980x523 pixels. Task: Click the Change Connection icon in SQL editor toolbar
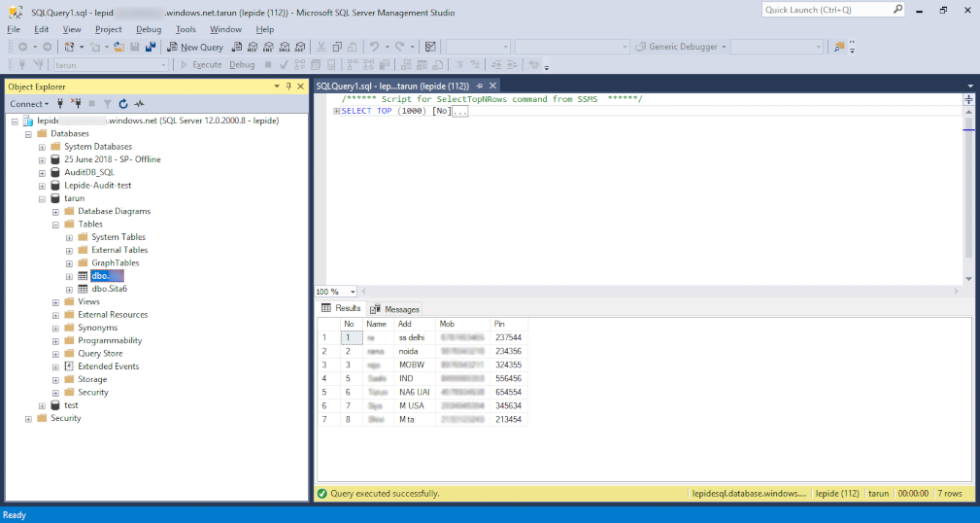[x=38, y=64]
